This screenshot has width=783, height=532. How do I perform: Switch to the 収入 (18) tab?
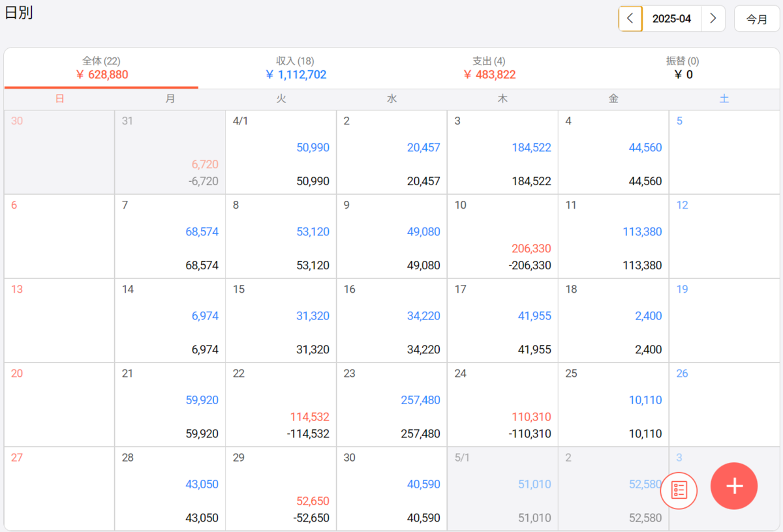click(296, 68)
